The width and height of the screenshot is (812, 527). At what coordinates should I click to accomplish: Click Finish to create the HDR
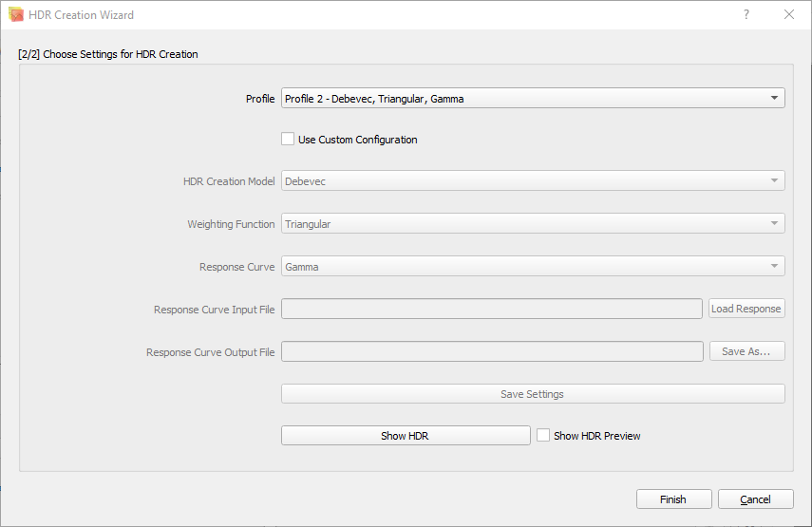click(673, 499)
